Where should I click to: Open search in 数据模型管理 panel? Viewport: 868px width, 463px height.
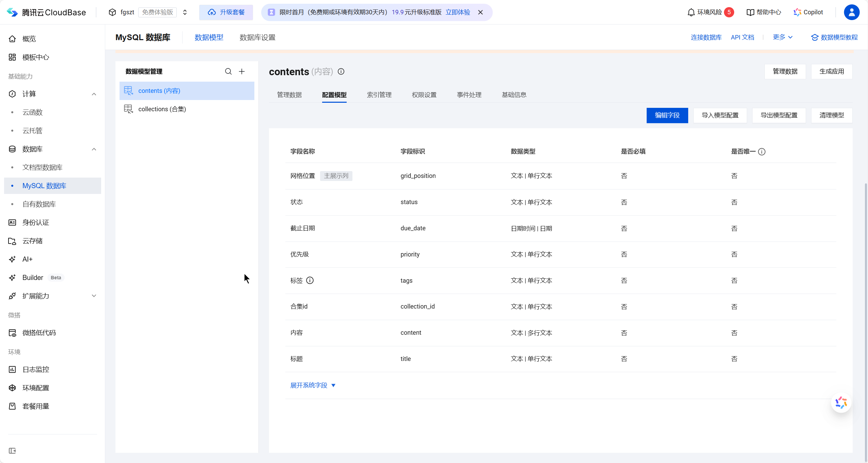(x=228, y=71)
